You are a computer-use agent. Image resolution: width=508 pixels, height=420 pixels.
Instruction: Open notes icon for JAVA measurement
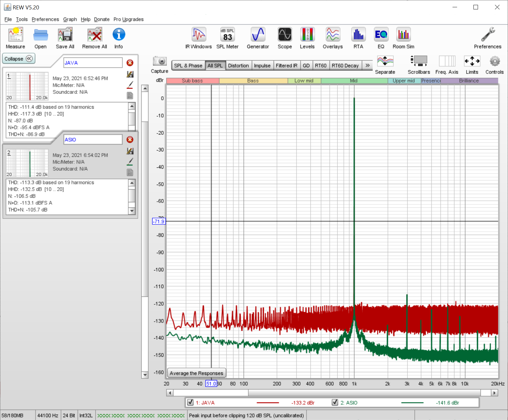pos(130,96)
